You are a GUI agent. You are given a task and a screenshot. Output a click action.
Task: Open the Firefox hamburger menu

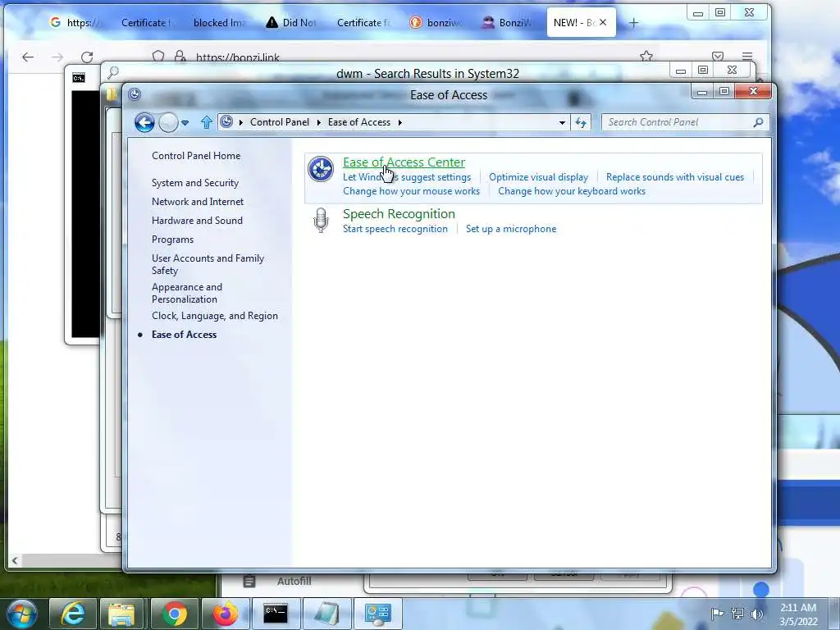click(747, 57)
